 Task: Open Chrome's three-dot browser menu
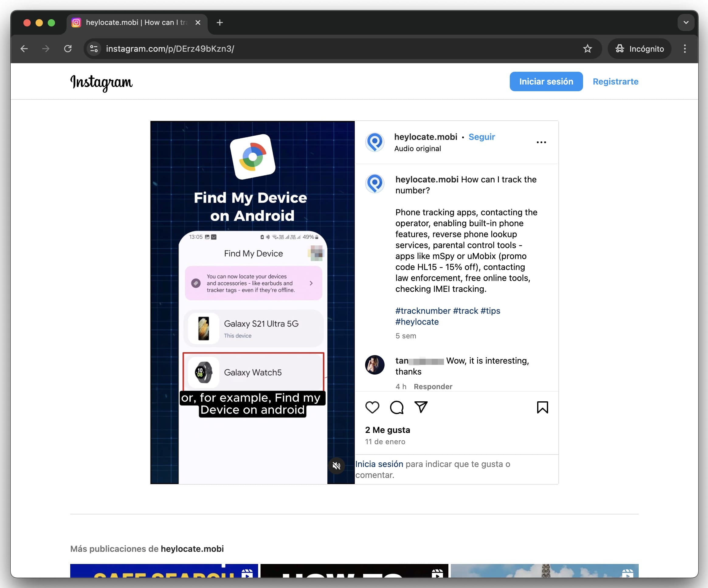pos(684,49)
